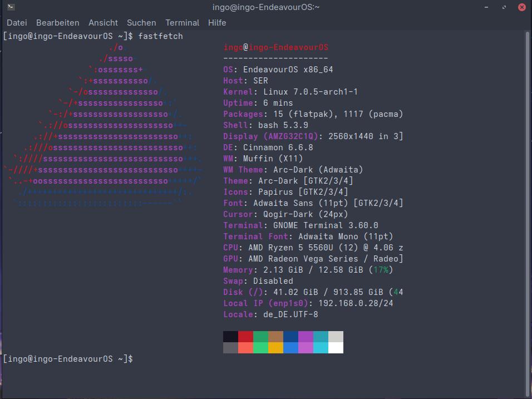
Task: Click the yellow color block
Action: point(276,348)
